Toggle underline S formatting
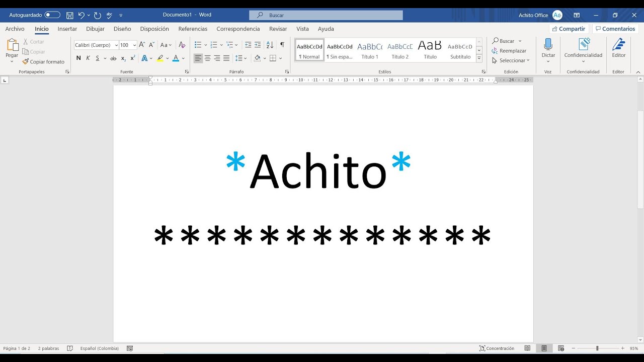This screenshot has height=362, width=644. tap(98, 58)
